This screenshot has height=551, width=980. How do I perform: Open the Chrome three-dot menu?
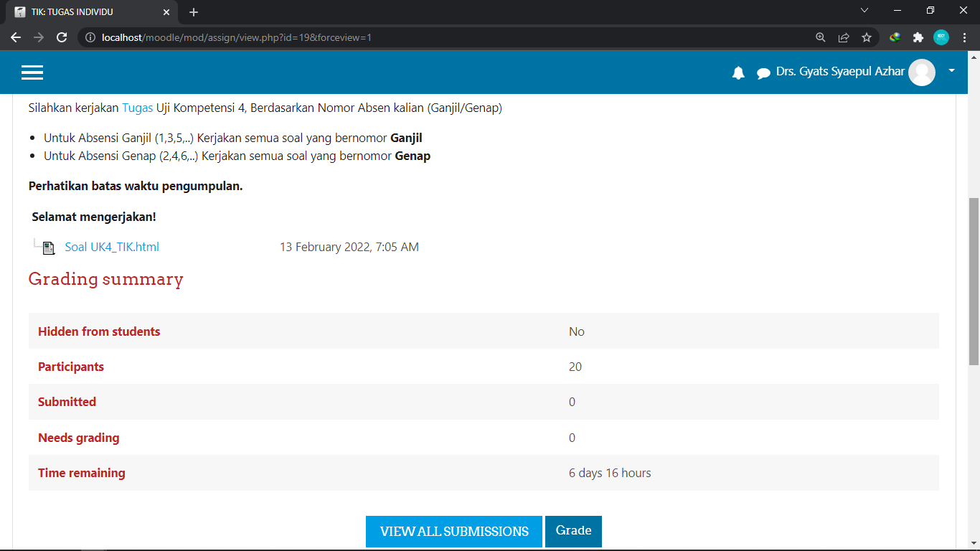(964, 37)
